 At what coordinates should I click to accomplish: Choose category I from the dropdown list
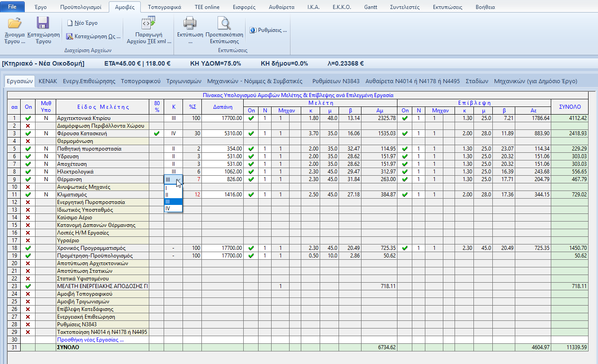(x=173, y=188)
